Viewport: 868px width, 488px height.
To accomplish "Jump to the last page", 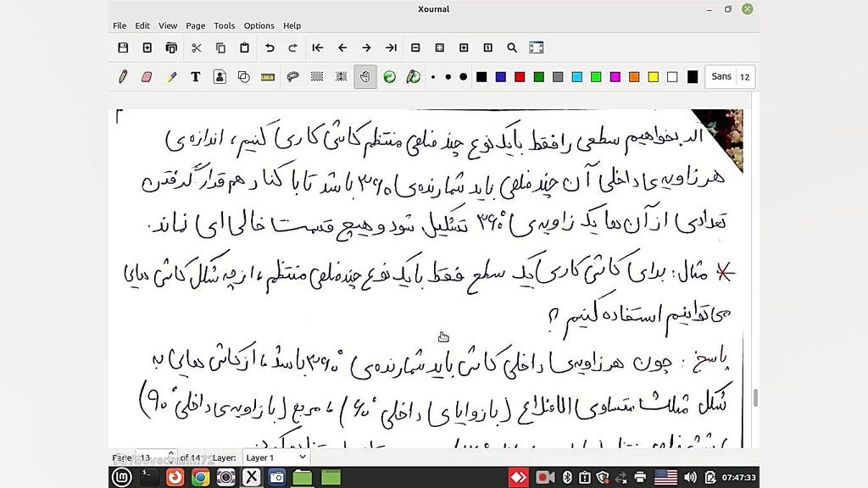I will [x=391, y=47].
